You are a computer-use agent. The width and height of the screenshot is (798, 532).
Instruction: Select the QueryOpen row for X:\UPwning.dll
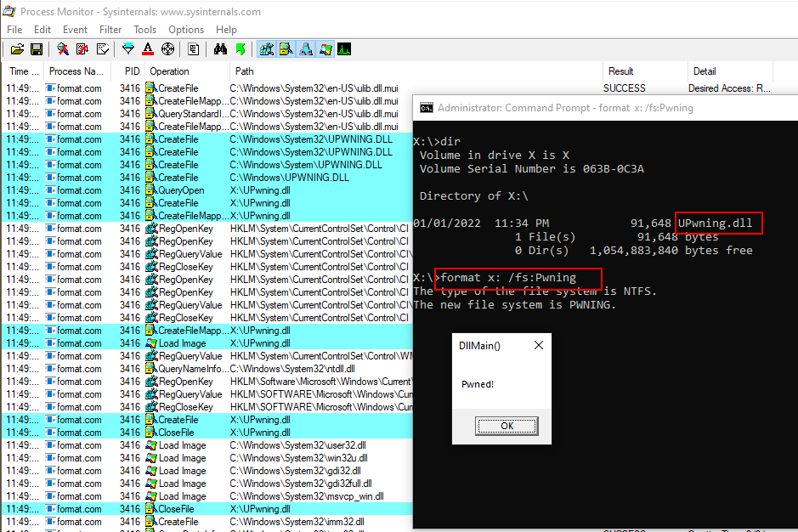pyautogui.click(x=207, y=190)
